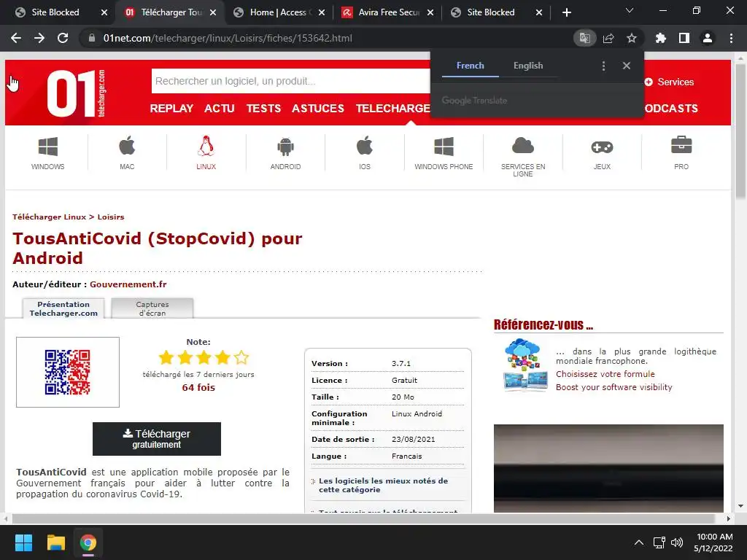Viewport: 747px width, 560px height.
Task: Click the star rating widget
Action: point(204,357)
